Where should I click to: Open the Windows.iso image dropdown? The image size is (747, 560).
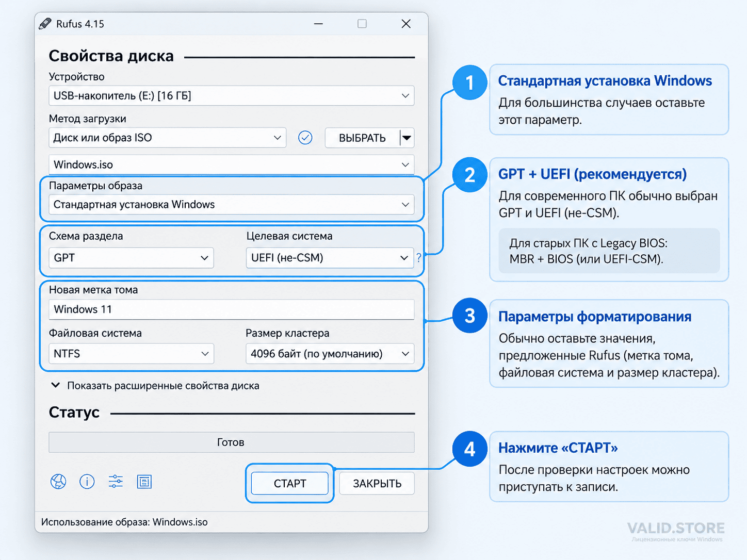pos(232,164)
